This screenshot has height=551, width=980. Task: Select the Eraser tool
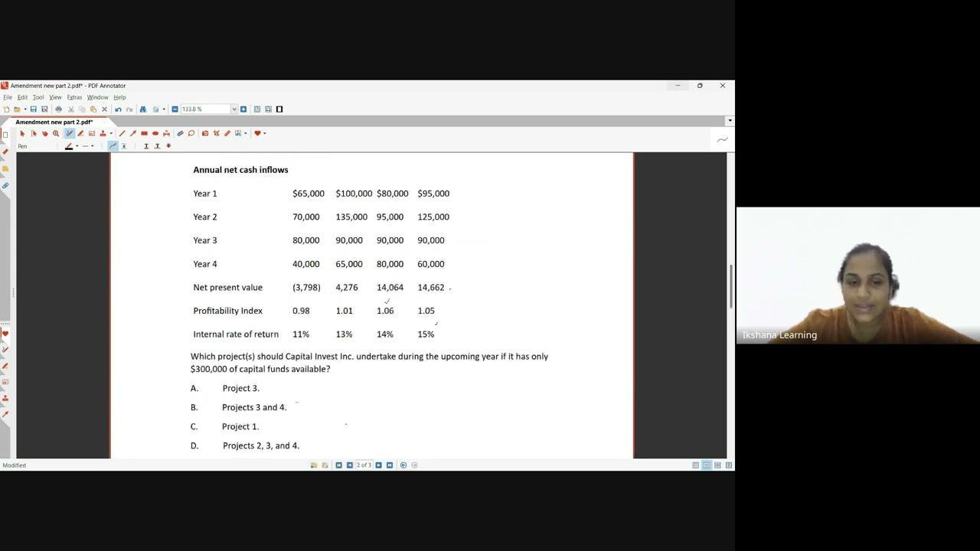tap(180, 133)
